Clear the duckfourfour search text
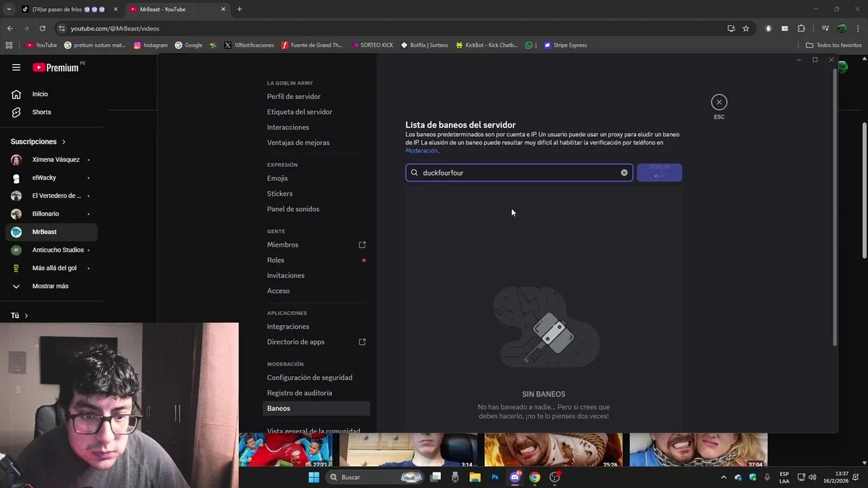The width and height of the screenshot is (868, 488). (x=624, y=173)
